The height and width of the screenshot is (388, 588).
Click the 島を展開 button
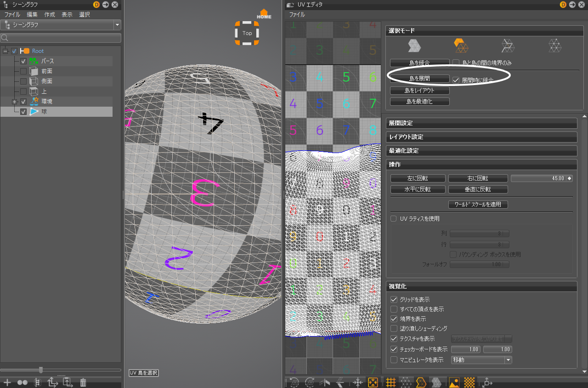click(x=420, y=79)
